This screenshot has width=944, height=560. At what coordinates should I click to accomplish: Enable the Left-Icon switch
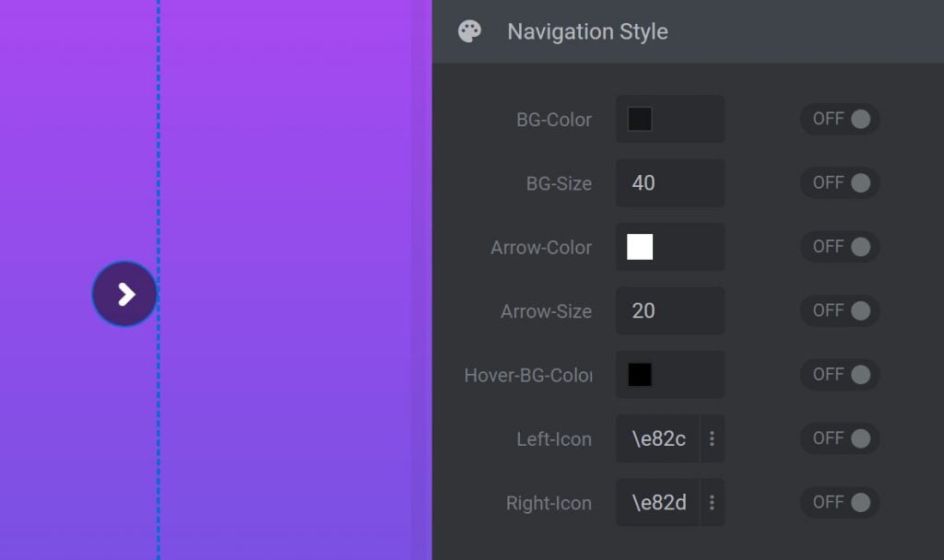839,438
